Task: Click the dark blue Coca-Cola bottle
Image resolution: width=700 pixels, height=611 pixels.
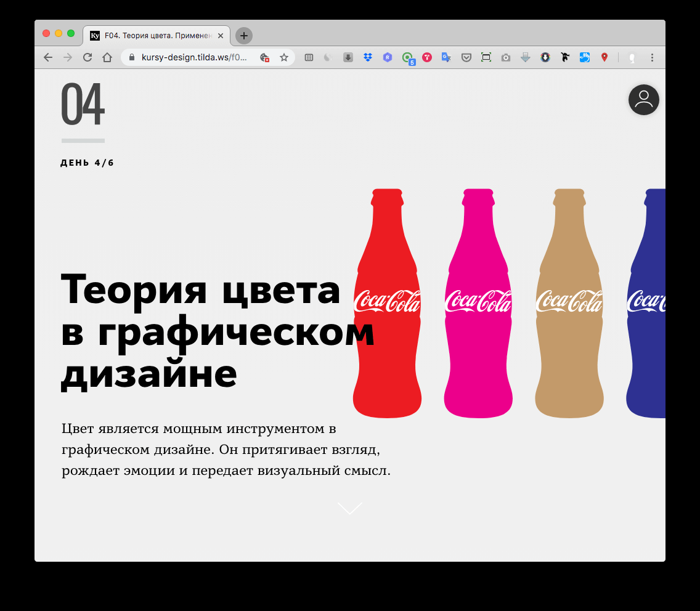Action: (x=646, y=304)
